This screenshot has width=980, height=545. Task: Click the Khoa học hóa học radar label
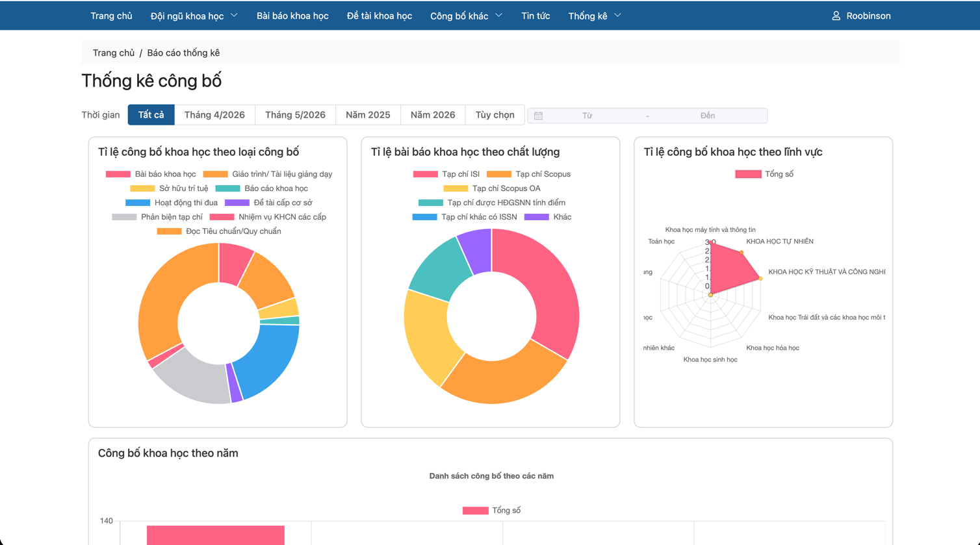tap(773, 348)
